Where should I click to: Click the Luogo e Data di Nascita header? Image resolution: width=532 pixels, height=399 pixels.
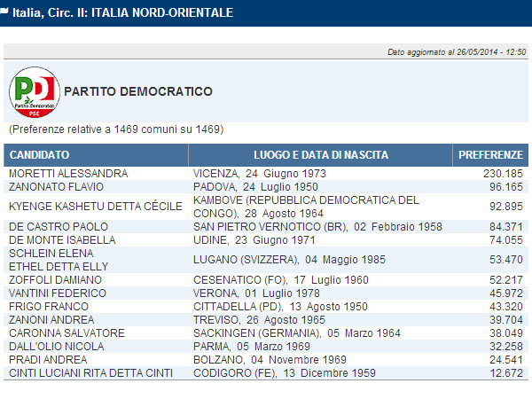[321, 155]
